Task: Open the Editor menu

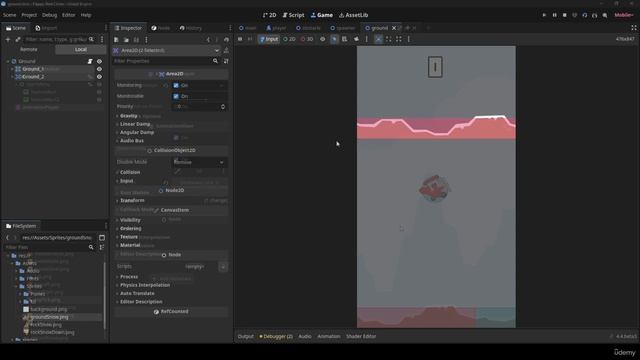Action: coord(69,15)
